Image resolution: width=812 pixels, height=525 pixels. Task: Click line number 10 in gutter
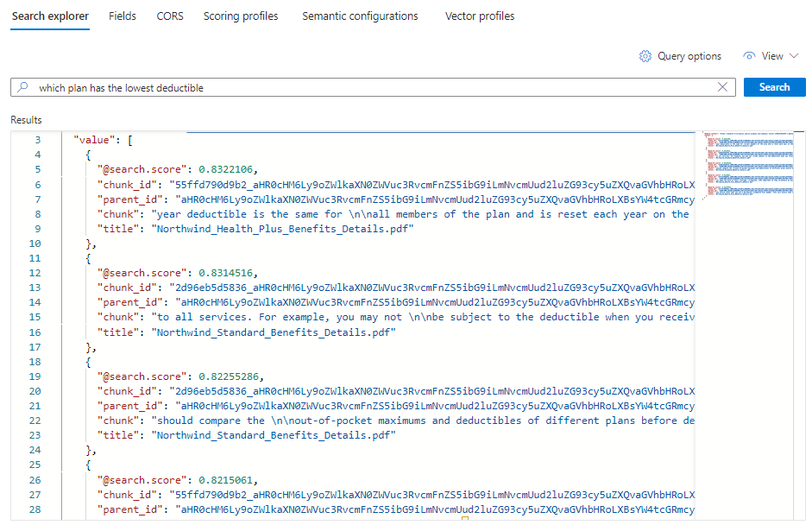[35, 244]
